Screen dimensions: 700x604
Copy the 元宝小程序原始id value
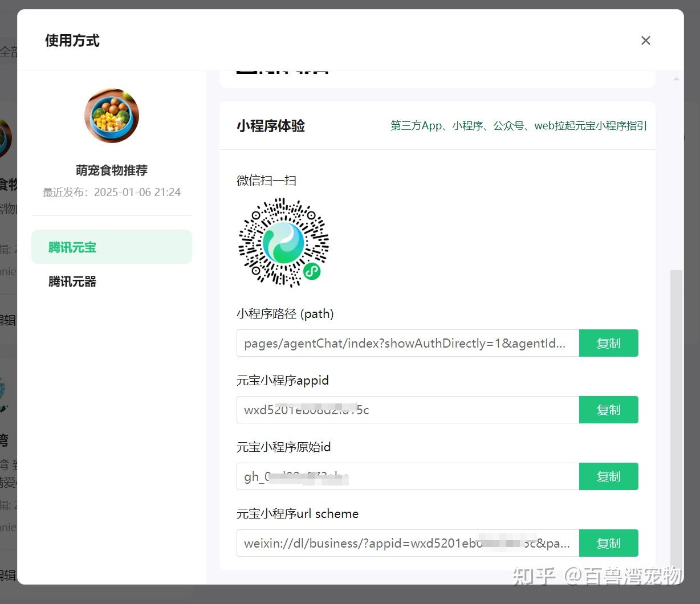click(x=608, y=476)
